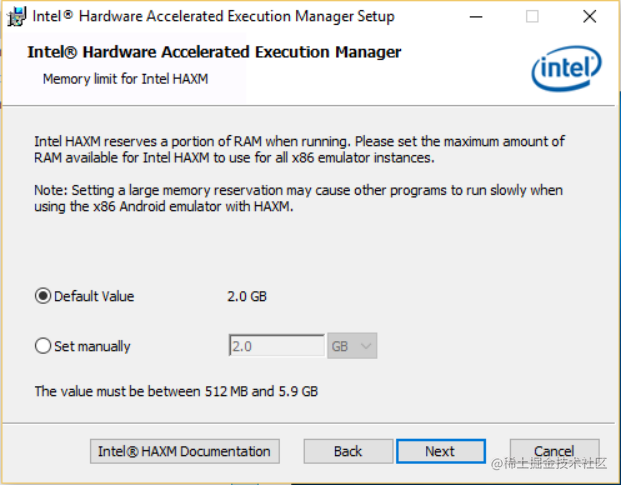The image size is (622, 485).
Task: Click the 'Memory limit for Intel HAXM' subtitle
Action: click(125, 79)
